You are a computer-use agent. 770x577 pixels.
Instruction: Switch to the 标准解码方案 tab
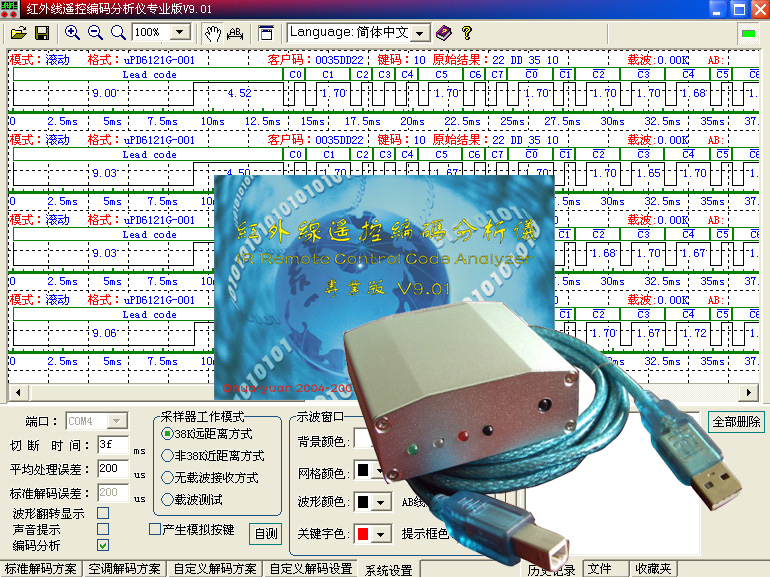pyautogui.click(x=41, y=569)
